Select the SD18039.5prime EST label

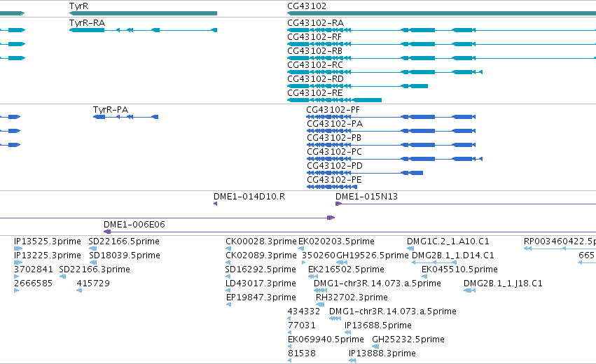(x=124, y=255)
